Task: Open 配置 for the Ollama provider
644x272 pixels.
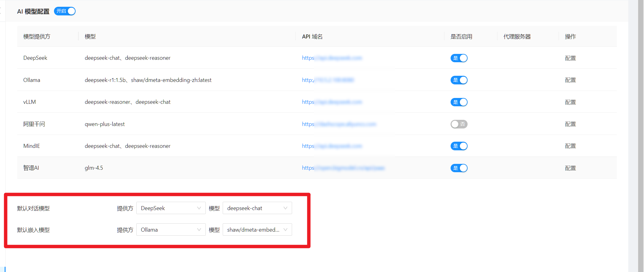Action: (x=570, y=80)
